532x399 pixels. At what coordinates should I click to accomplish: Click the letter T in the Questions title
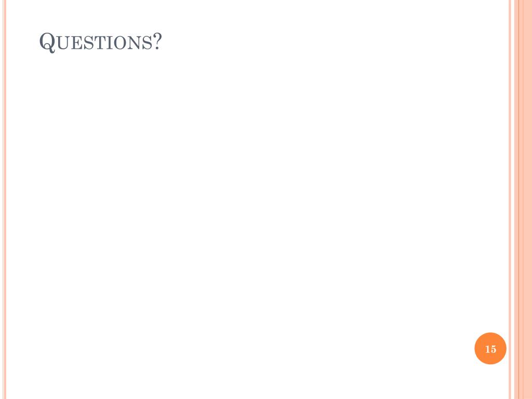pyautogui.click(x=100, y=44)
